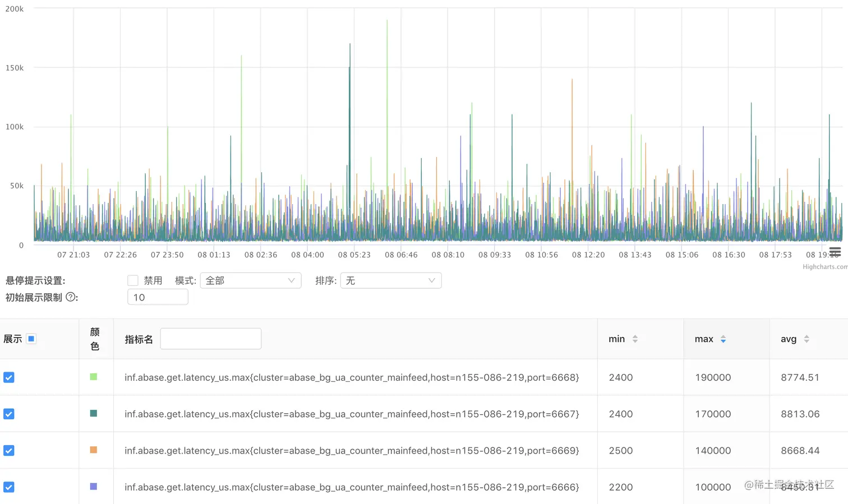Image resolution: width=848 pixels, height=504 pixels.
Task: Click orange swatch for port=6669
Action: [94, 450]
